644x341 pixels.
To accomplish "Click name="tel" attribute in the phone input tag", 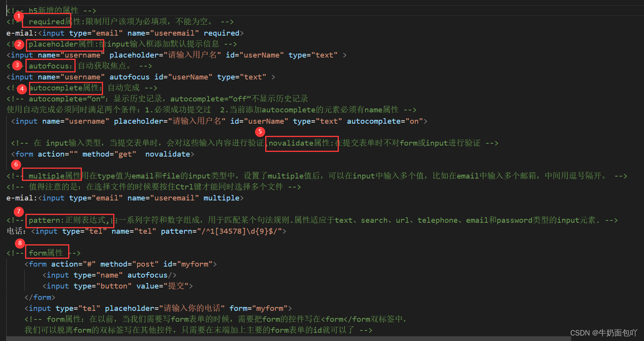I will point(134,231).
